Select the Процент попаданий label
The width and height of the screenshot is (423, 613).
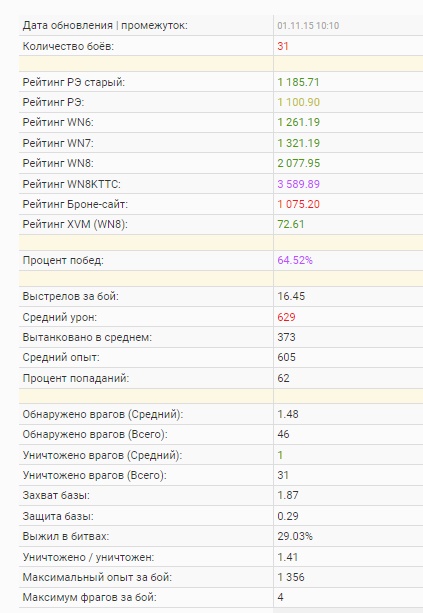coord(75,378)
